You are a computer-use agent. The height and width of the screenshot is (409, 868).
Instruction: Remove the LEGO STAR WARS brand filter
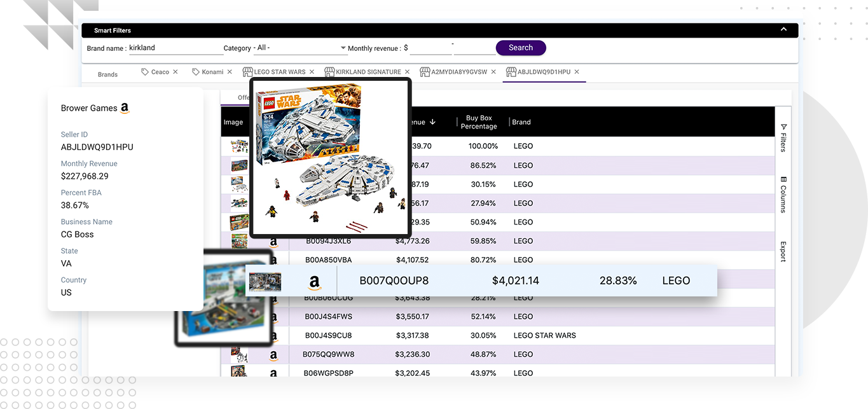(311, 72)
